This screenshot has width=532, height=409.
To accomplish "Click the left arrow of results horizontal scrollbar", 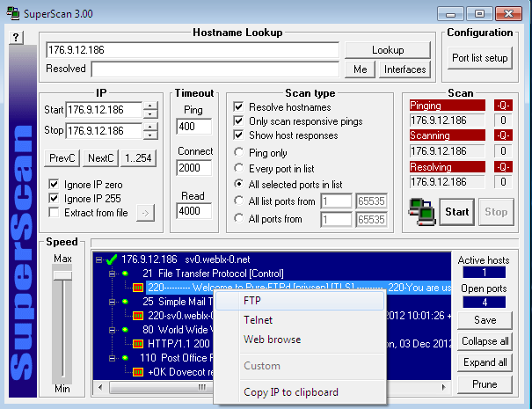I will (100, 387).
